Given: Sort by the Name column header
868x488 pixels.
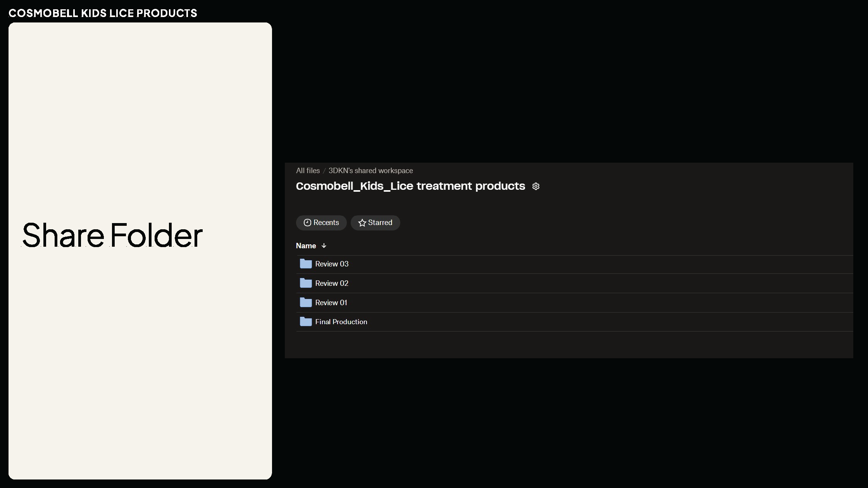Looking at the screenshot, I should pyautogui.click(x=306, y=246).
